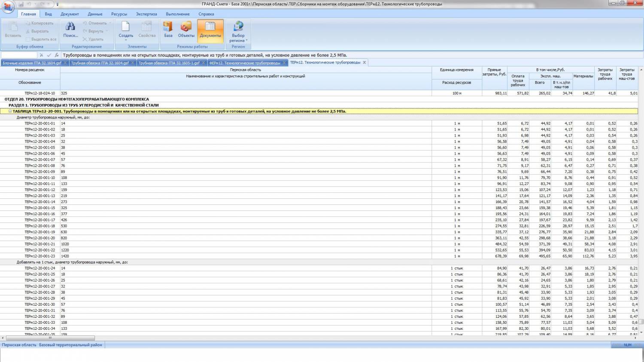644x362 pixels.
Task: Click the fx function icon in formula bar
Action: (57, 55)
